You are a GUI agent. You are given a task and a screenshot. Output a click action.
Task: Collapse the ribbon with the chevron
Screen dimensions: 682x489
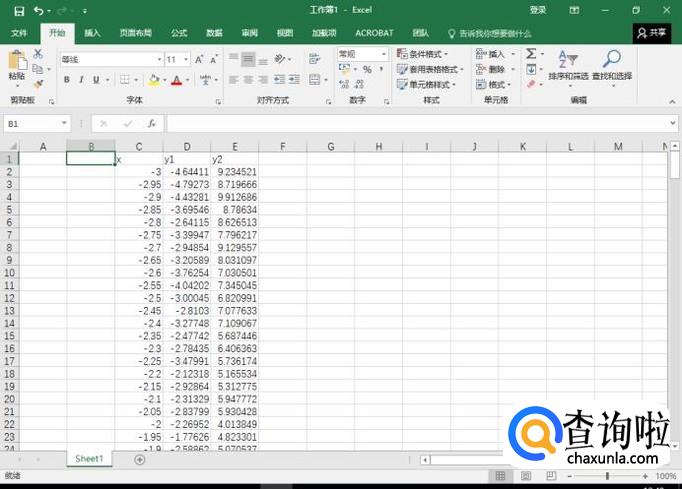tap(672, 101)
